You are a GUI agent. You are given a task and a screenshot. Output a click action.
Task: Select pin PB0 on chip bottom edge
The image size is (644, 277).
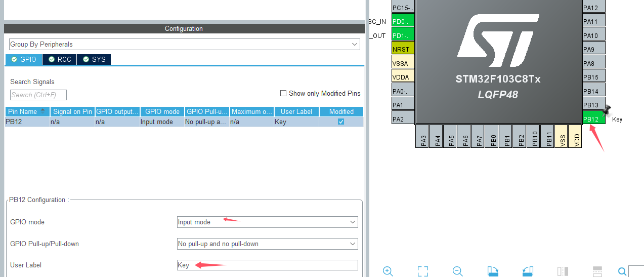pyautogui.click(x=493, y=136)
